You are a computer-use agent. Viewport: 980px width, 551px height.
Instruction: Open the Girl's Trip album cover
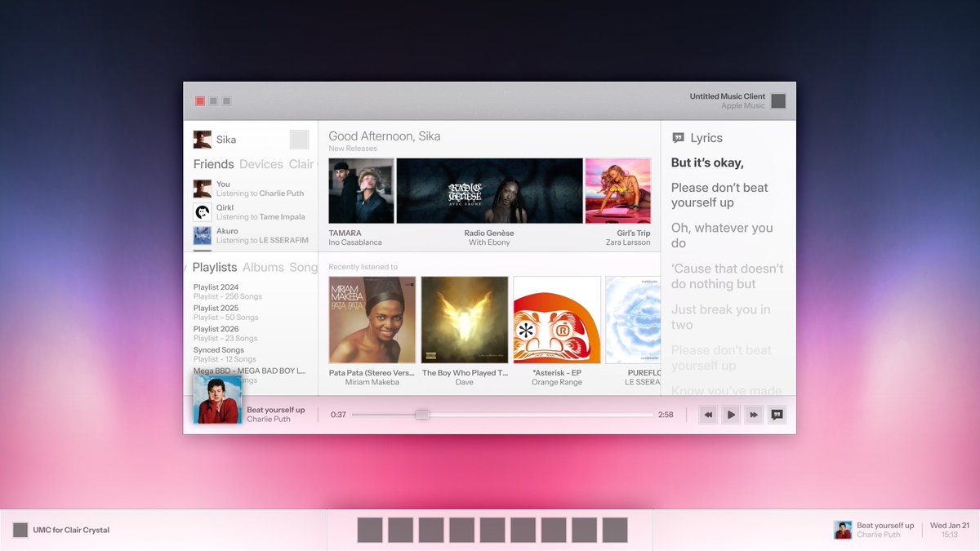(x=618, y=191)
